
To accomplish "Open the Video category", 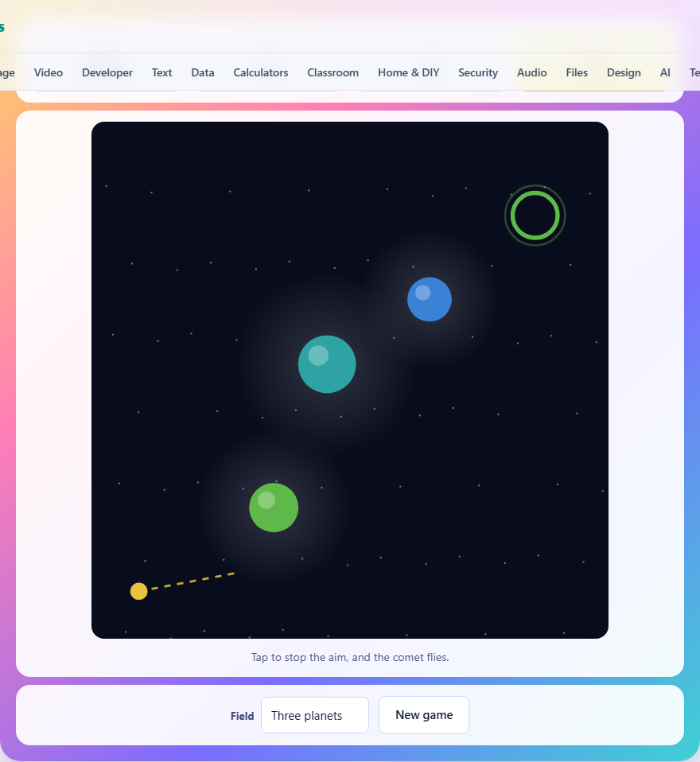I will [48, 73].
